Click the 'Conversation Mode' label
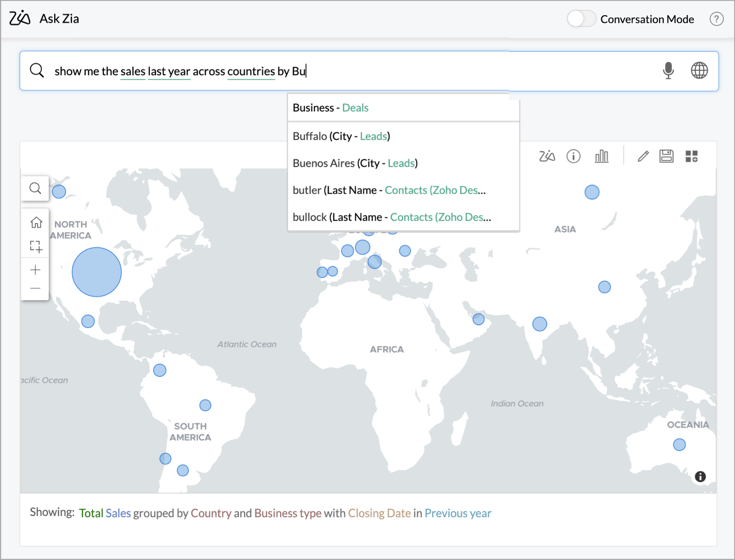This screenshot has height=560, width=735. 647,19
